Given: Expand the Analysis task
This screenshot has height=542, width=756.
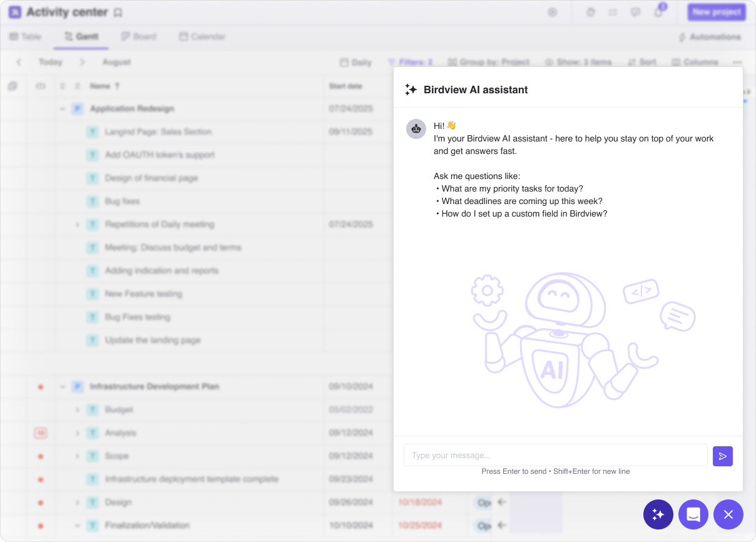Looking at the screenshot, I should coord(78,433).
